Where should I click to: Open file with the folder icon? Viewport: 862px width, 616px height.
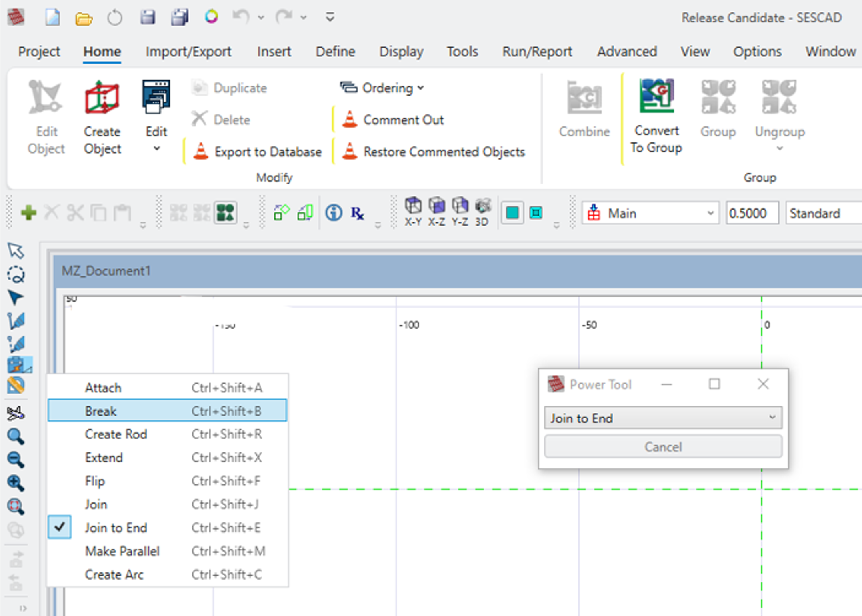[84, 18]
